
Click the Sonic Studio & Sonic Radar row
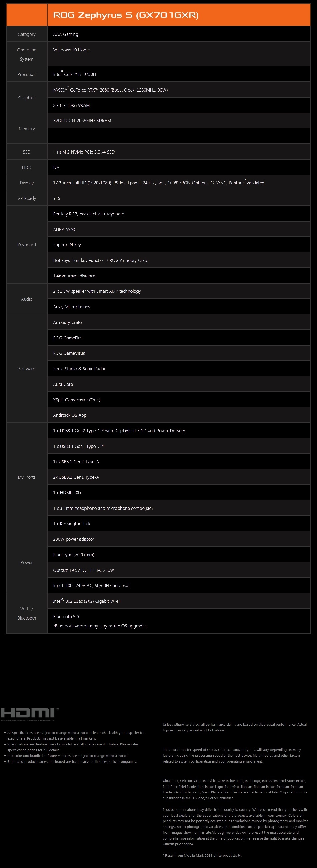pyautogui.click(x=179, y=369)
